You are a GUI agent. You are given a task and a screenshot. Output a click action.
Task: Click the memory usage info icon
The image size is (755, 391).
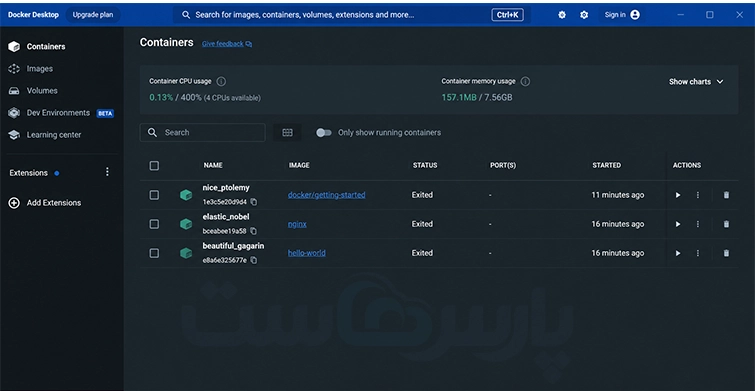point(525,81)
